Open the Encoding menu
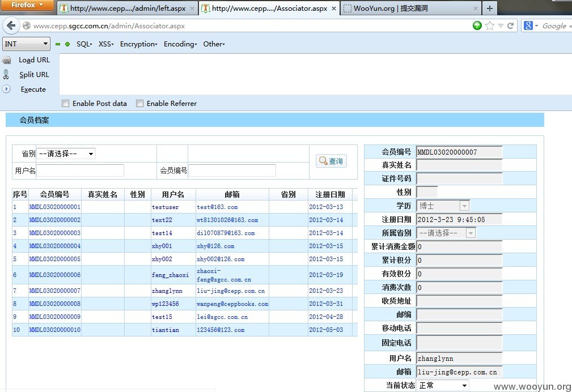Screen dimensions: 572x392 180,44
